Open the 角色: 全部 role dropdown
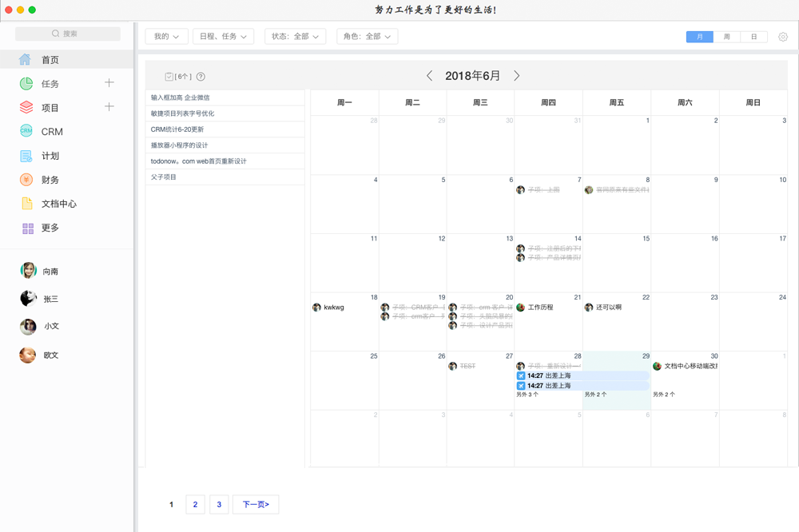 pyautogui.click(x=367, y=36)
